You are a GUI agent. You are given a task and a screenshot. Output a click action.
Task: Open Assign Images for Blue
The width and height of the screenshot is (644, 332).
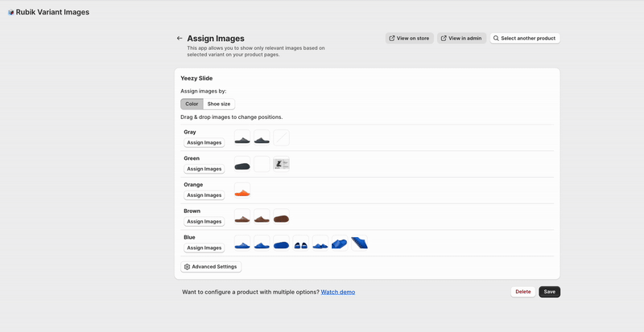click(x=204, y=248)
